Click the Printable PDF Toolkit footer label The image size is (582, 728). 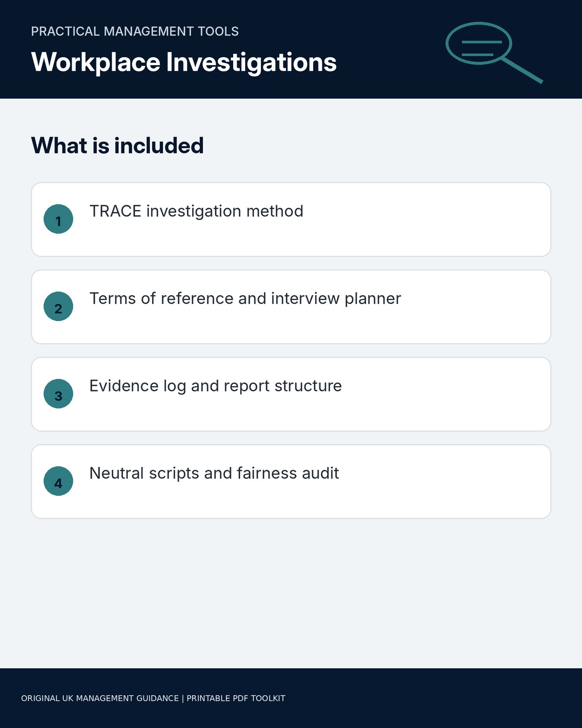tap(236, 698)
